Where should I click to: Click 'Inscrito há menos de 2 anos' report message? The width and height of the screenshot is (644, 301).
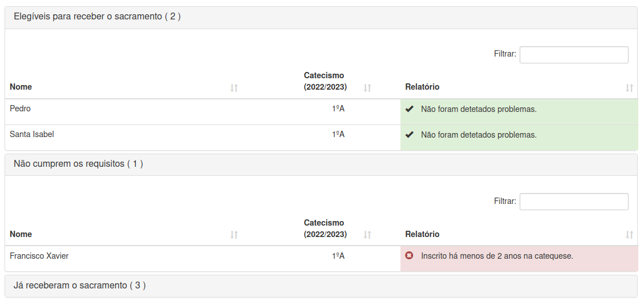coord(497,256)
